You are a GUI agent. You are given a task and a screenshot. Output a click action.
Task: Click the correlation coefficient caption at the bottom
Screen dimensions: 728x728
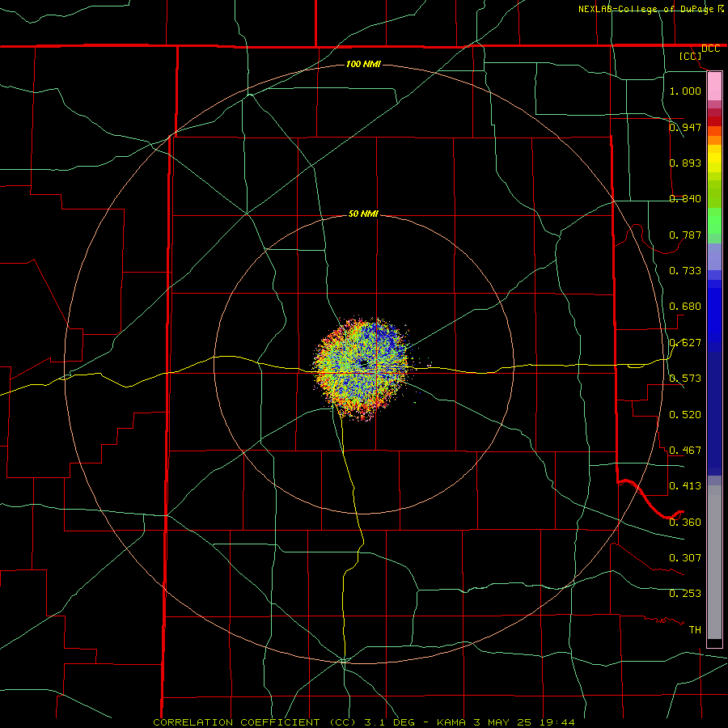pos(364,722)
